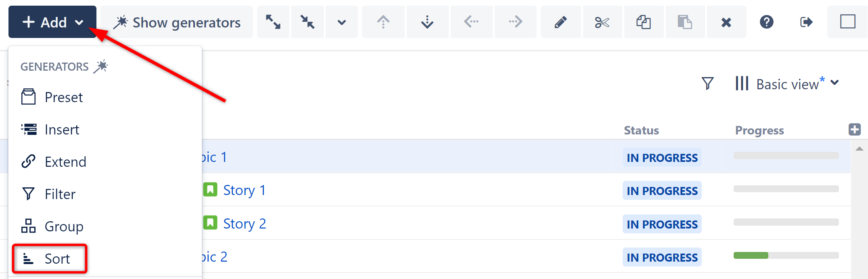Click the collapse all arrows icon
Image resolution: width=868 pixels, height=279 pixels.
(307, 22)
